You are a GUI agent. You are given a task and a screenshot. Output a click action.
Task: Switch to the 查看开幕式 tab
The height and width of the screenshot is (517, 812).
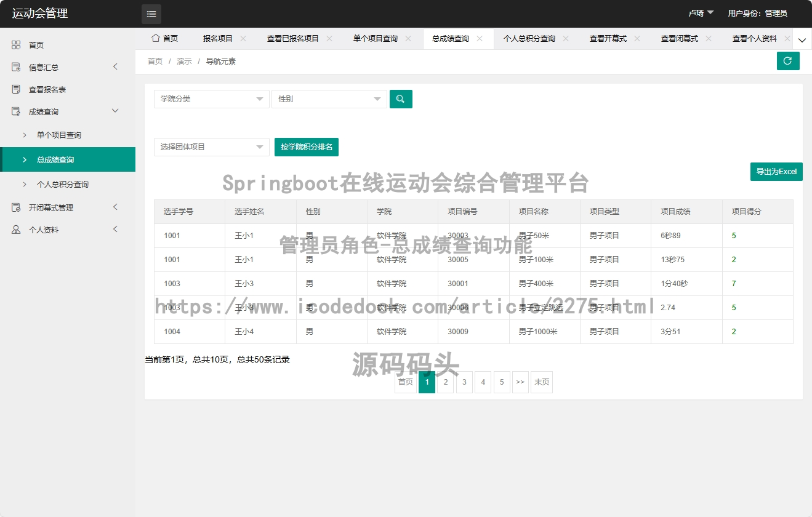(608, 38)
